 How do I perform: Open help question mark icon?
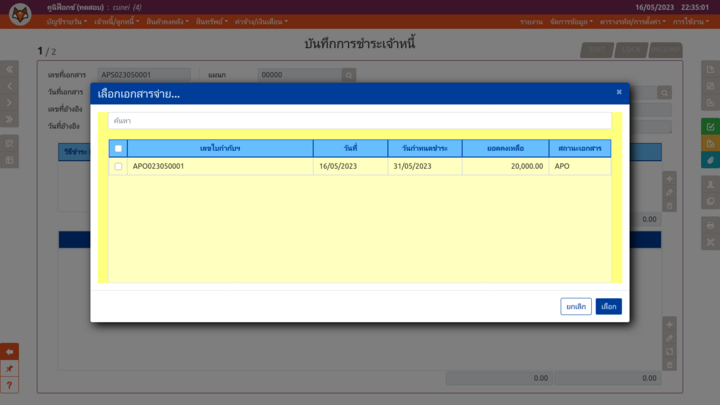tap(9, 385)
